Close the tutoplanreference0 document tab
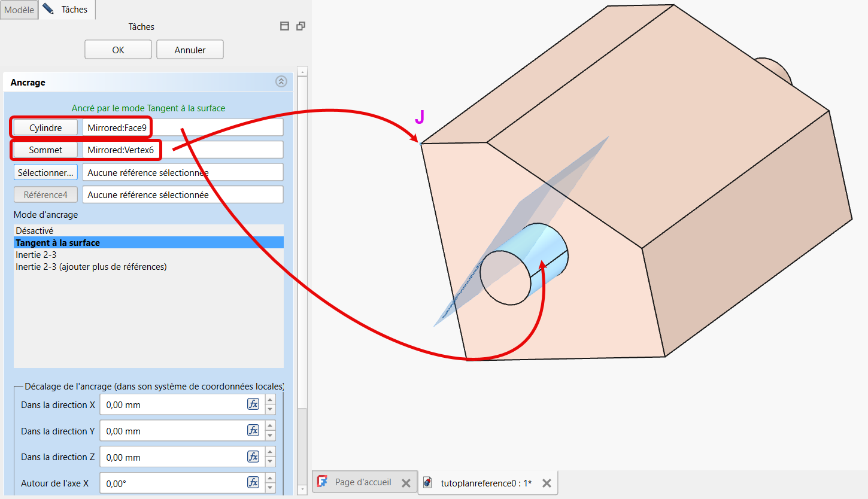The image size is (868, 499). pyautogui.click(x=546, y=483)
